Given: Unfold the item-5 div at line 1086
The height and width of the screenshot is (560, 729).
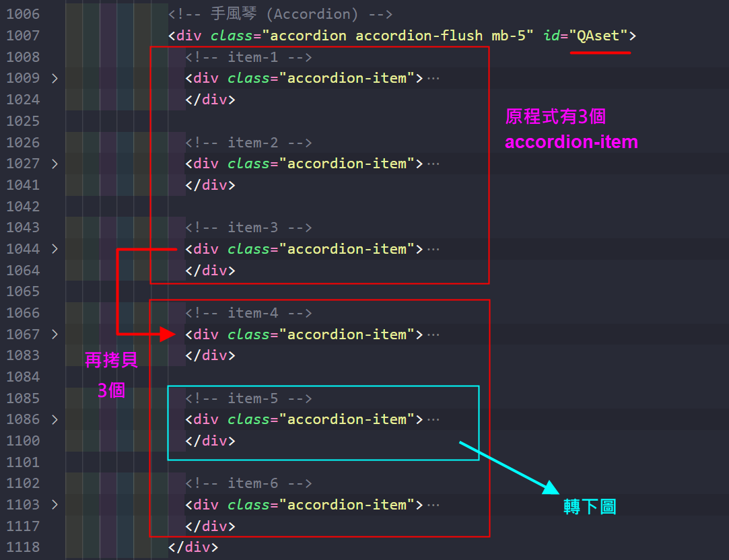Looking at the screenshot, I should point(55,419).
